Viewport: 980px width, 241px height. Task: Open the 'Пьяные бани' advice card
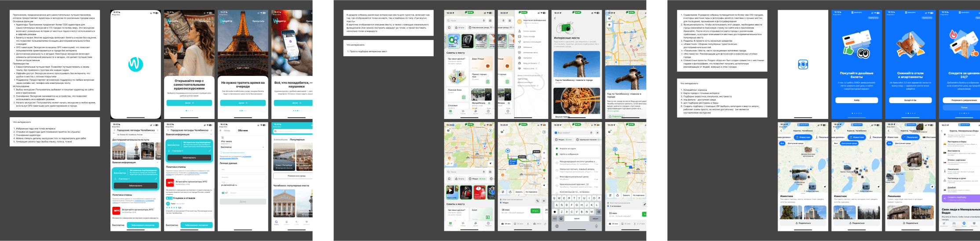[x=458, y=94]
